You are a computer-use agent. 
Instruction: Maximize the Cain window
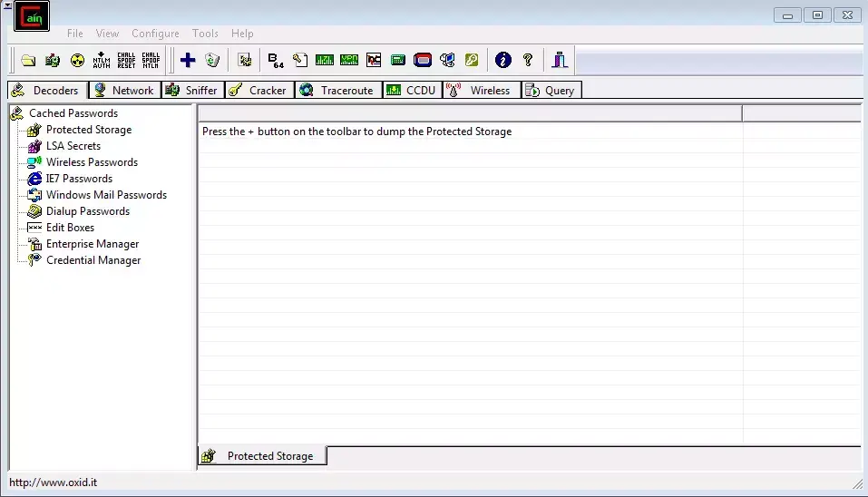(817, 15)
